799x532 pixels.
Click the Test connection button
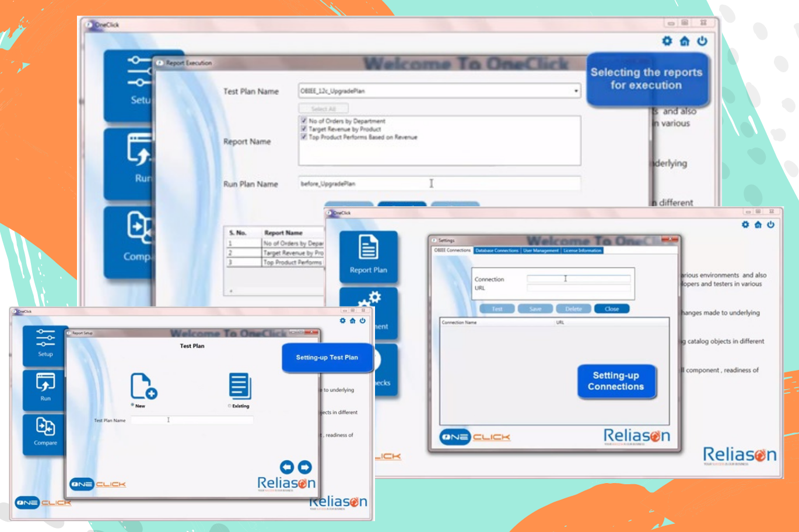[x=497, y=309]
